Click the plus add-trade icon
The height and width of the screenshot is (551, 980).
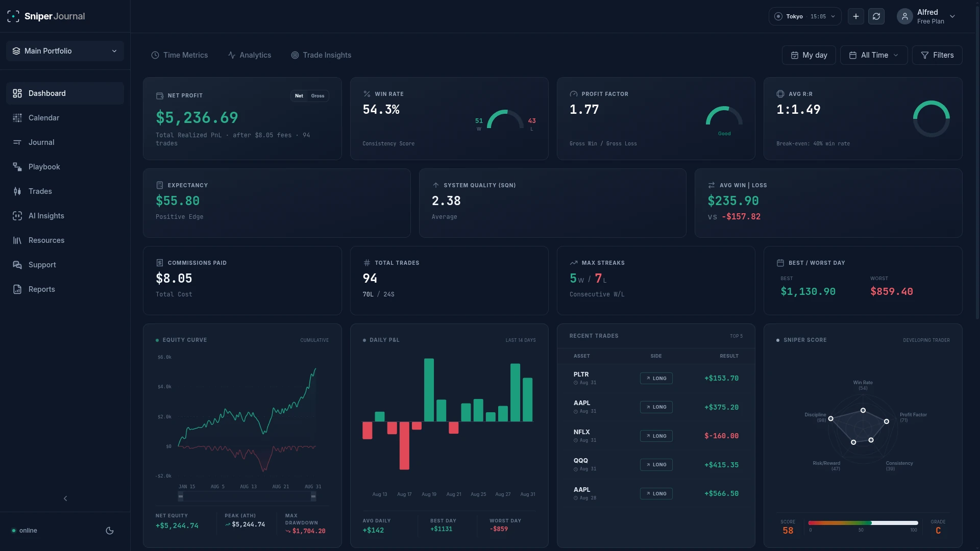pos(856,16)
